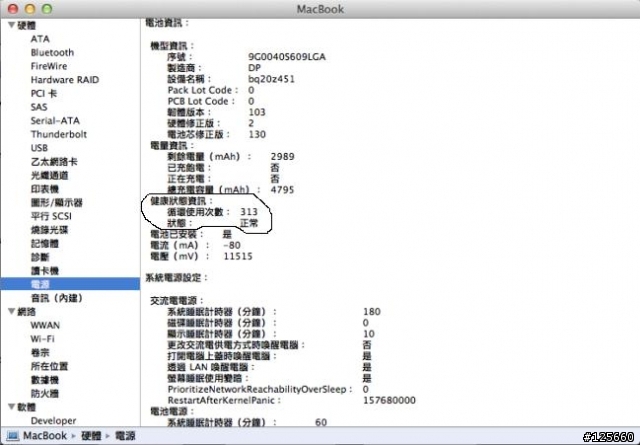Screen dimensions: 640x445
Task: Click the green zoom window button
Action: (47, 9)
